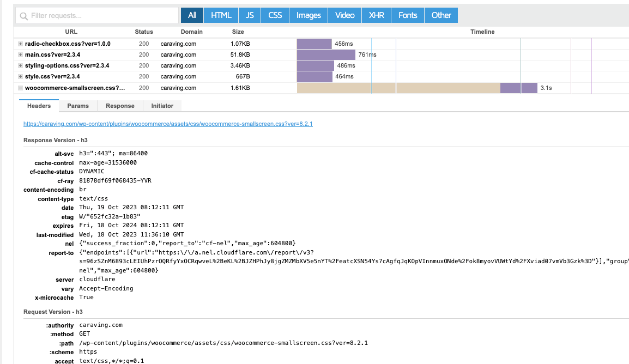Click the etag header value
Screen dimensions: 629x364
pyautogui.click(x=110, y=216)
